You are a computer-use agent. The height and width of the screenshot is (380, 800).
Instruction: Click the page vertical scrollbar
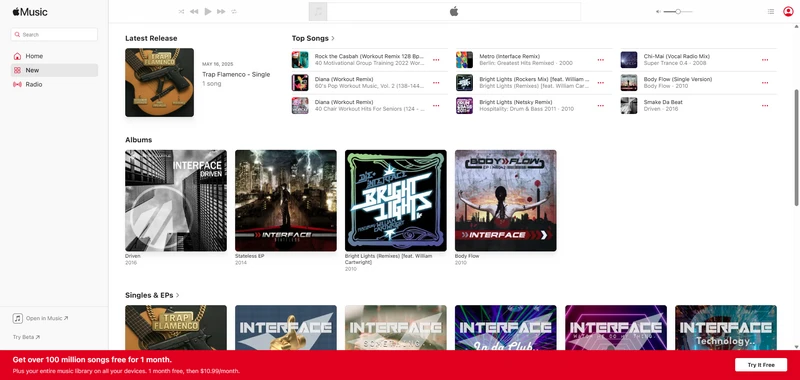click(796, 148)
